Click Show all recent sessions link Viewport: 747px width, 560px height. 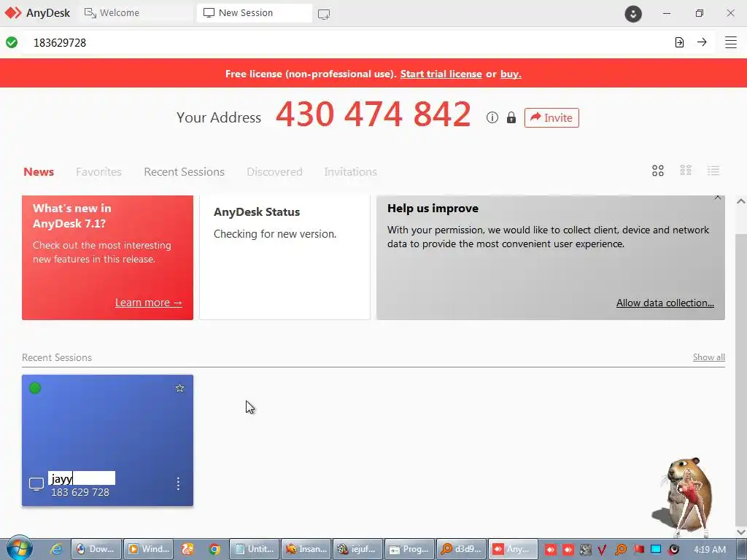[x=709, y=357]
